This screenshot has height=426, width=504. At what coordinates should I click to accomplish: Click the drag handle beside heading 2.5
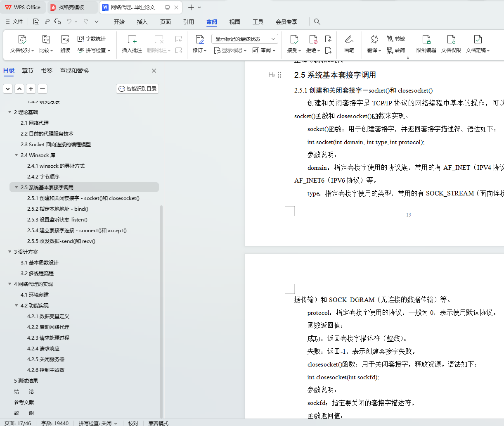[279, 75]
